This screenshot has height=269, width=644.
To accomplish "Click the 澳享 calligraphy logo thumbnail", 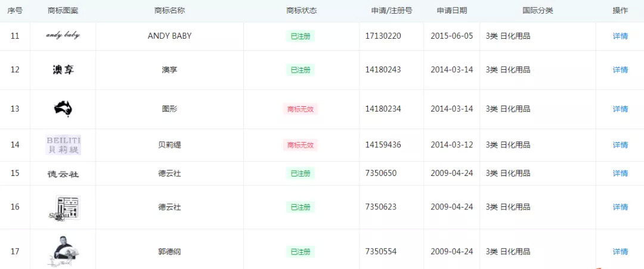I will point(63,70).
